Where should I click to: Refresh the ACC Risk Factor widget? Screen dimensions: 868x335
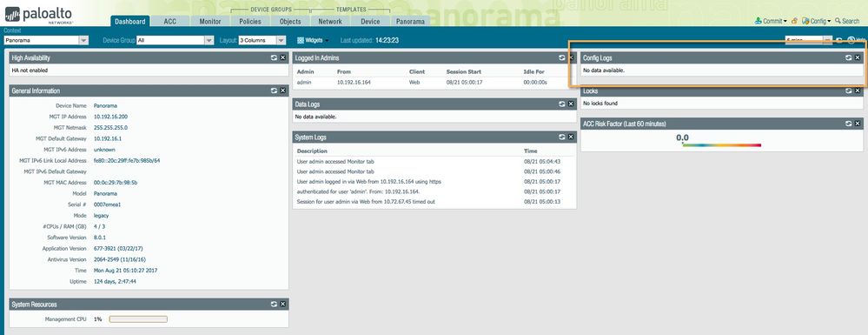click(x=848, y=124)
